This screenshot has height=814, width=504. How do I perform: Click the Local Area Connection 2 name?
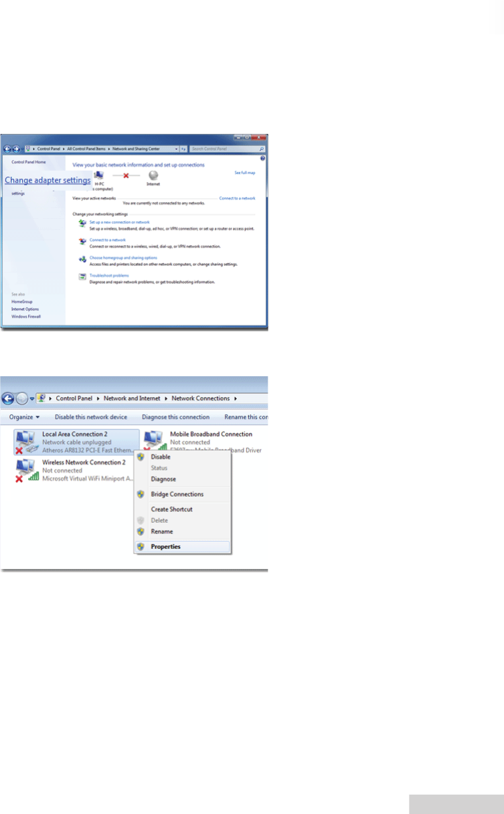(x=75, y=434)
